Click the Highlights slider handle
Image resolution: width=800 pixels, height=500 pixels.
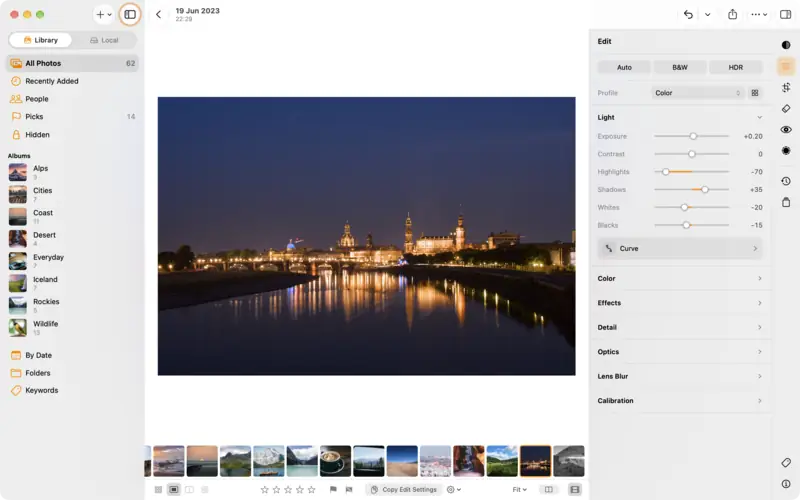(x=665, y=172)
